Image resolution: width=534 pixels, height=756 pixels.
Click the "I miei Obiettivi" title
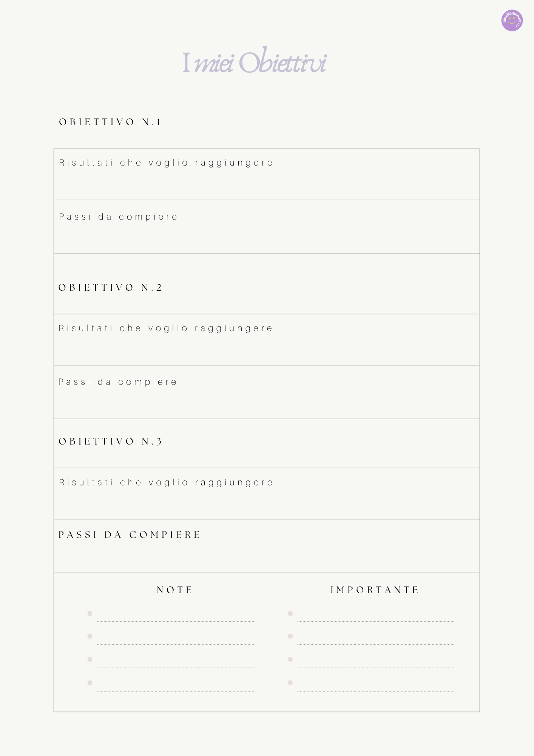255,62
